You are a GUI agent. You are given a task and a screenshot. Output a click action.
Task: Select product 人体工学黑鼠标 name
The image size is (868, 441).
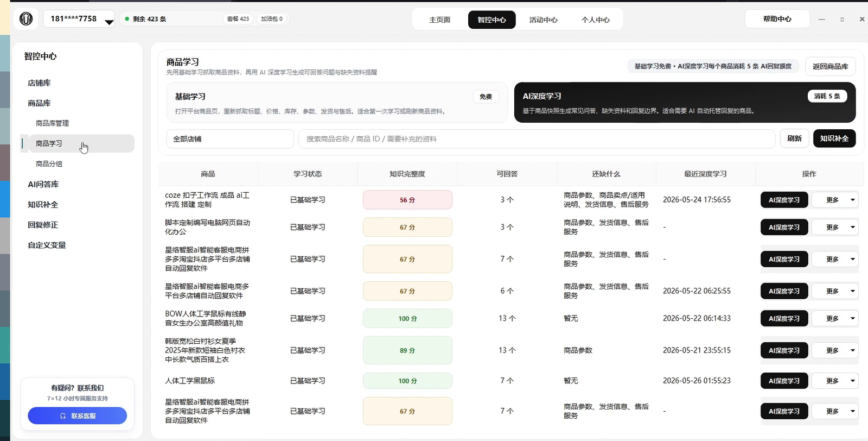tap(190, 381)
